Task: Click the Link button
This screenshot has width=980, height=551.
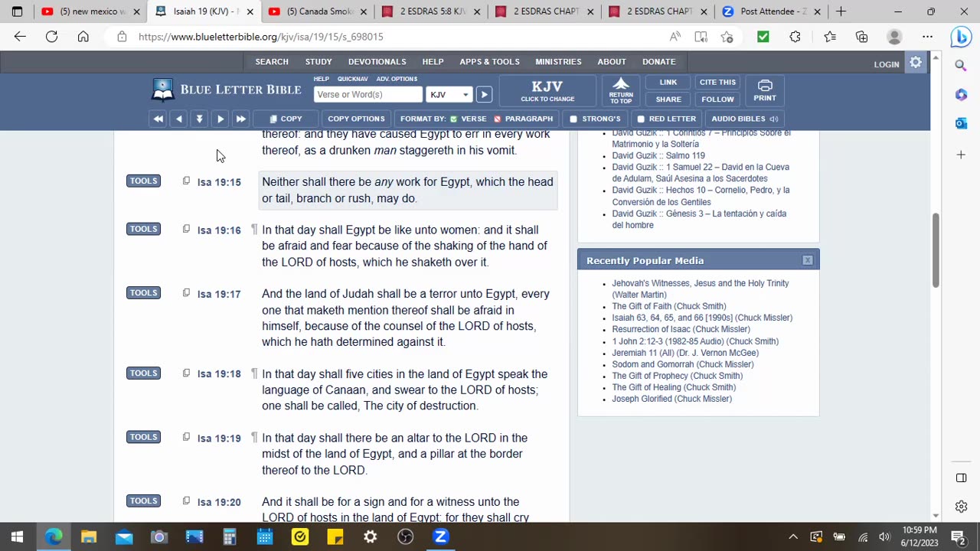Action: [668, 83]
